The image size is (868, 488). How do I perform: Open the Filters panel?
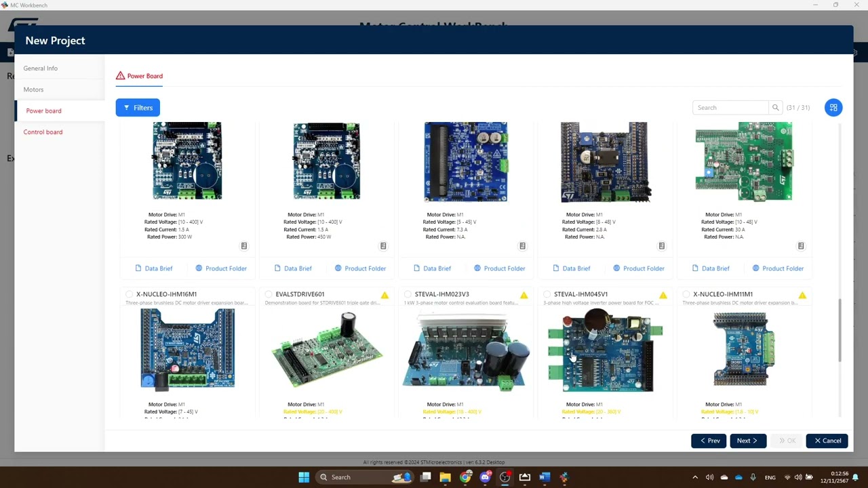138,108
